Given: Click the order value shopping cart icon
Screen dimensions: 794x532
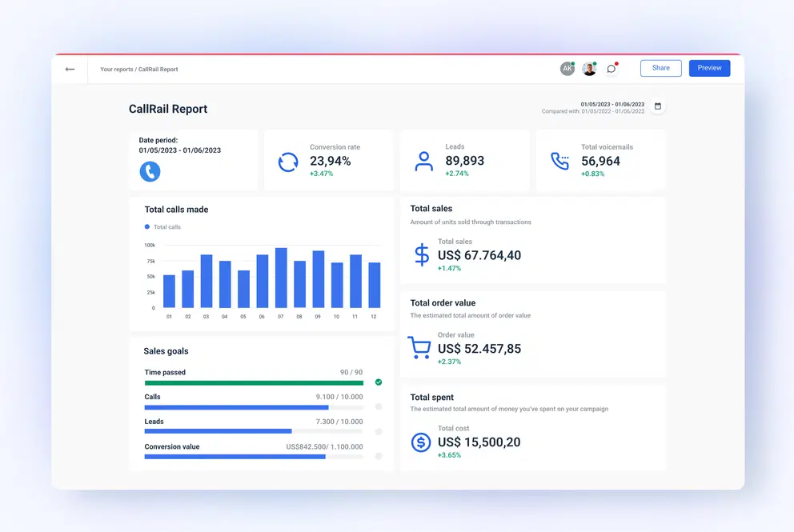Looking at the screenshot, I should [419, 347].
